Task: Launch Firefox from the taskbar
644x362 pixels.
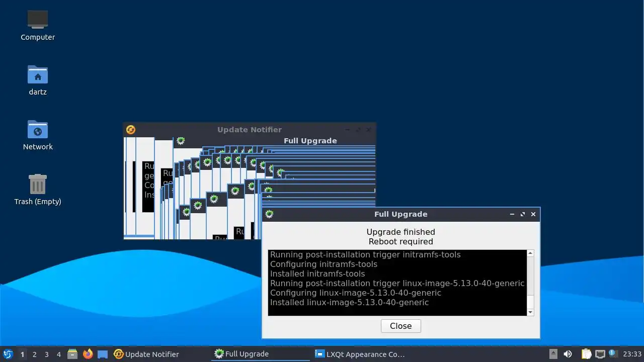Action: 88,354
